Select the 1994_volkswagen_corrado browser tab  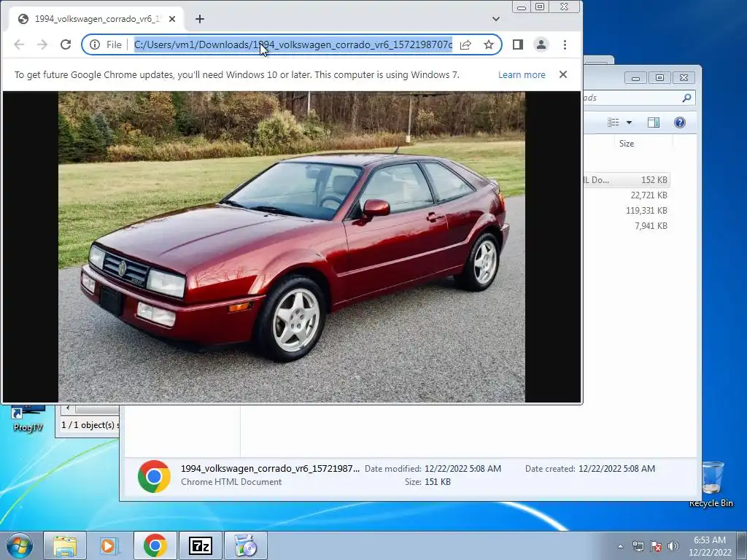tap(96, 19)
